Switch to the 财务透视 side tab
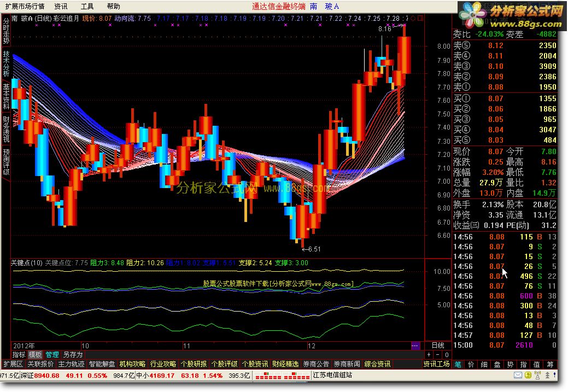This screenshot has width=568, height=392. tap(6, 129)
